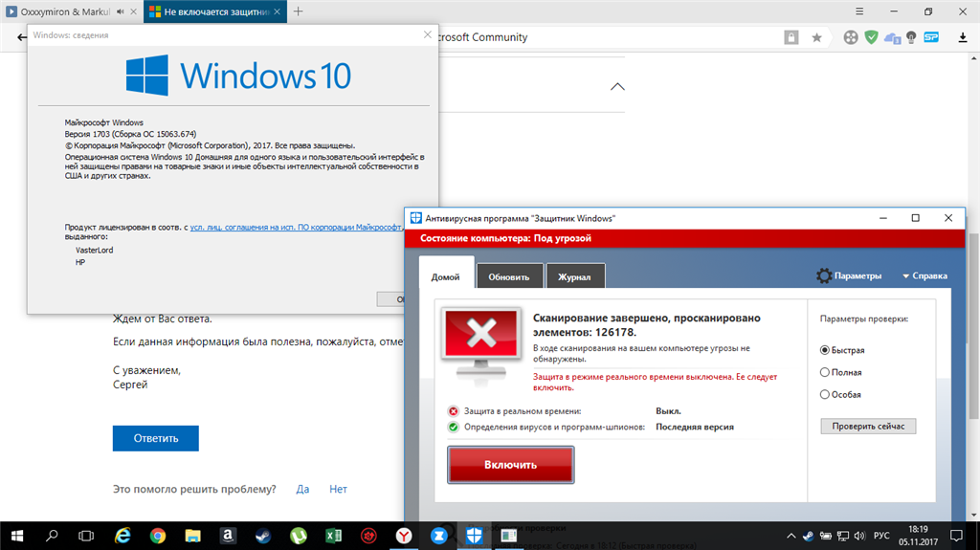Click the blue Ответить button

pyautogui.click(x=156, y=438)
